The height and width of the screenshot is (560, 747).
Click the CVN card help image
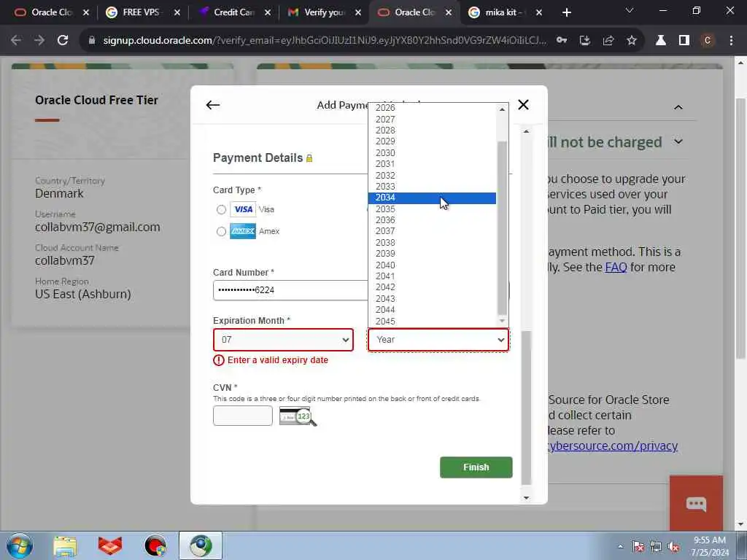click(298, 416)
